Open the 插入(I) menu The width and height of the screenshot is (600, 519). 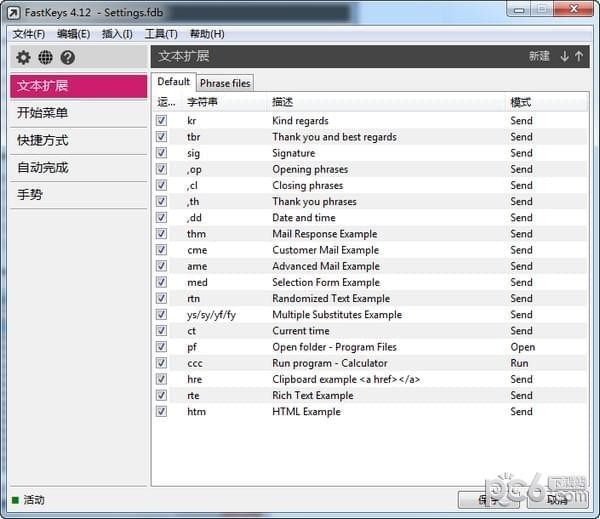(117, 34)
